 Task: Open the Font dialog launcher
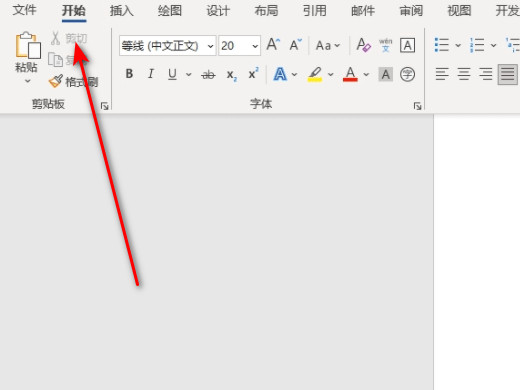coord(417,106)
